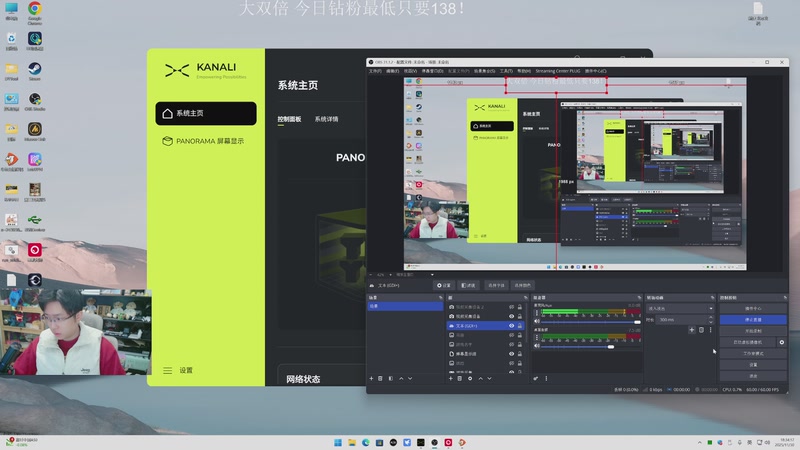Click studio mode button in OBS controls
This screenshot has height=450, width=800.
tap(753, 354)
